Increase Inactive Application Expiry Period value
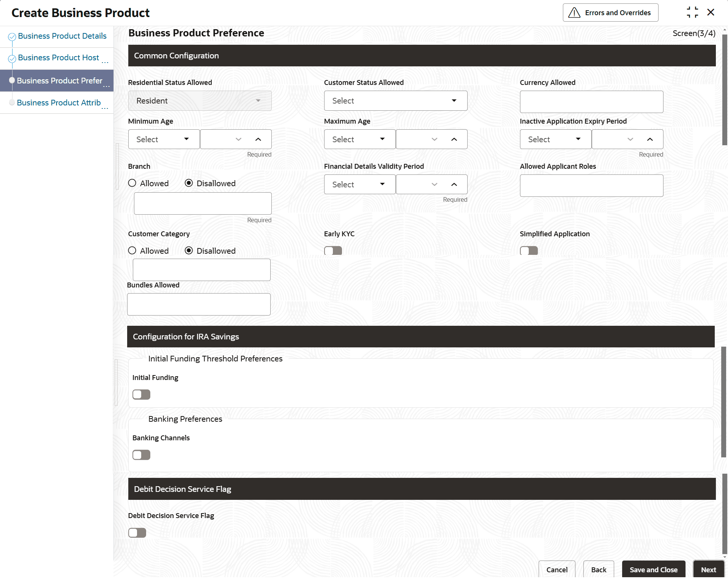Screen dimensions: 728x581 (x=650, y=140)
